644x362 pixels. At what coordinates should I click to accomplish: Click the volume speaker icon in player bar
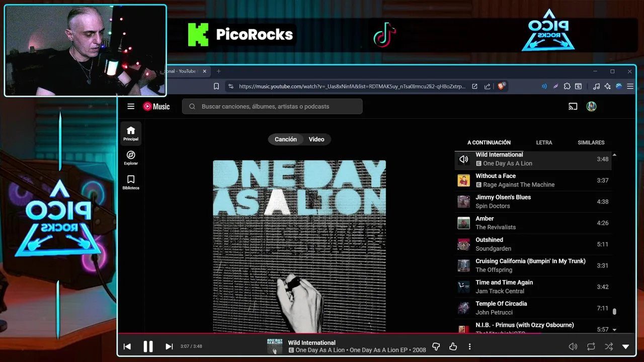[573, 346]
